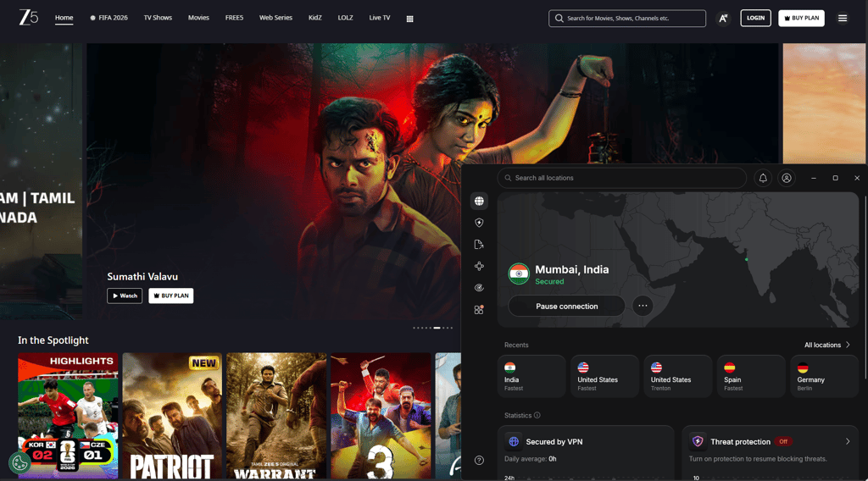The image size is (868, 481).
Task: Click the In the Spotlight heading
Action: (x=53, y=340)
